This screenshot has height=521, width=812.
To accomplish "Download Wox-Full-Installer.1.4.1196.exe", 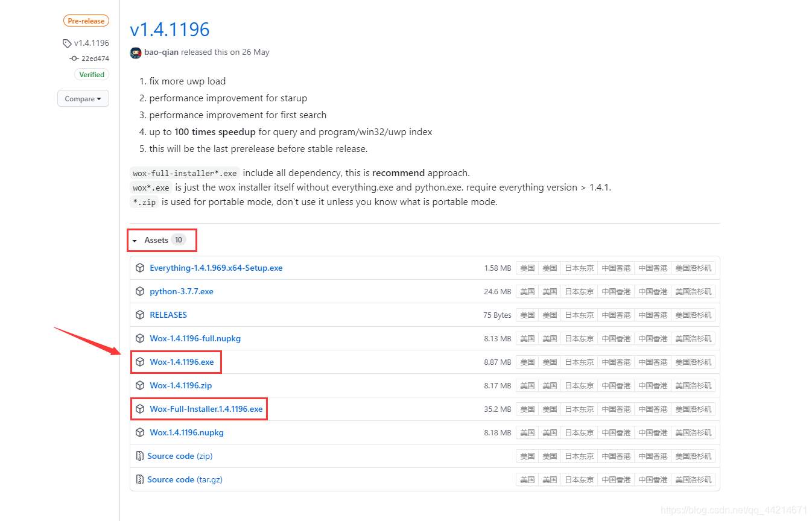I will [206, 409].
